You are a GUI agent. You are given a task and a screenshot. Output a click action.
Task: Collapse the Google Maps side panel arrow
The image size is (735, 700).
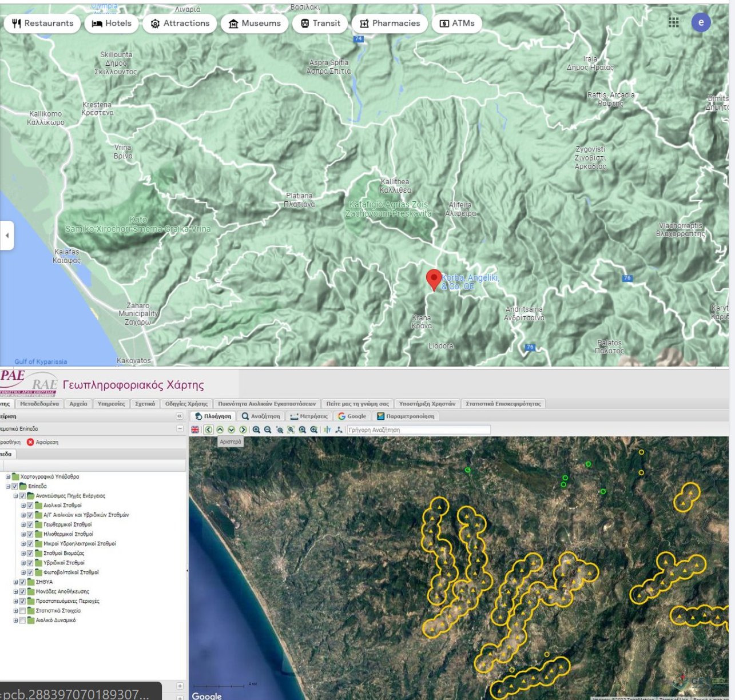click(7, 235)
